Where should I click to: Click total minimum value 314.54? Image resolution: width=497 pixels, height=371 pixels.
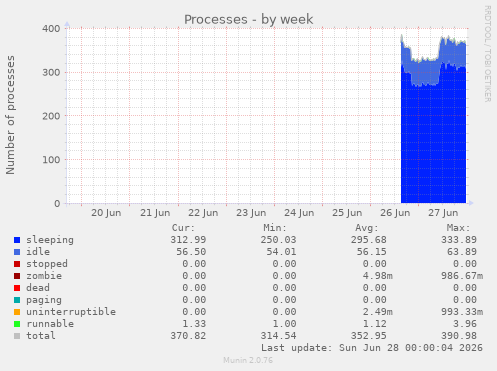click(278, 336)
